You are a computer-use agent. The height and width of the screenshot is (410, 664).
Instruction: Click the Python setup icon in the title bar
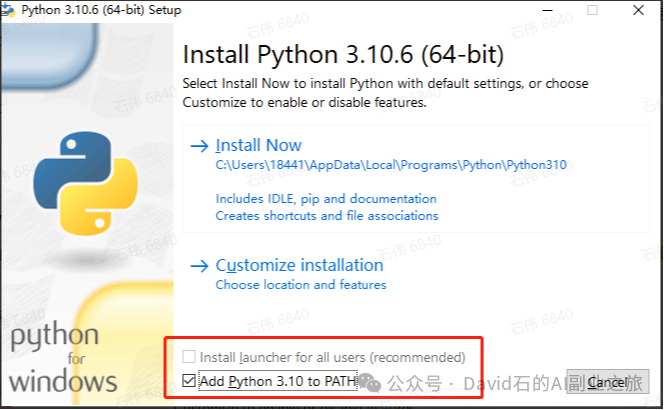click(8, 10)
